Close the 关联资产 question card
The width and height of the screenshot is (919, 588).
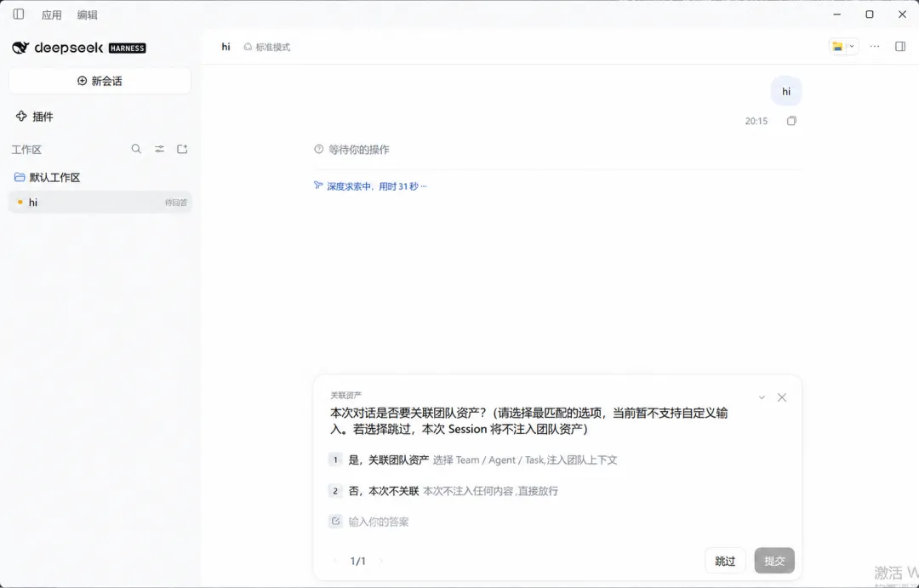tap(782, 397)
